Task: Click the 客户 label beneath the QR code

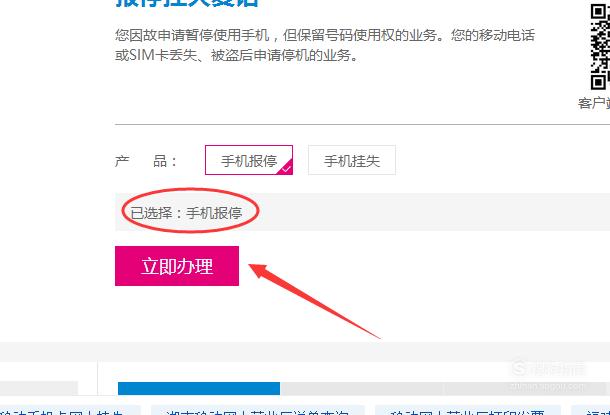Action: 594,103
